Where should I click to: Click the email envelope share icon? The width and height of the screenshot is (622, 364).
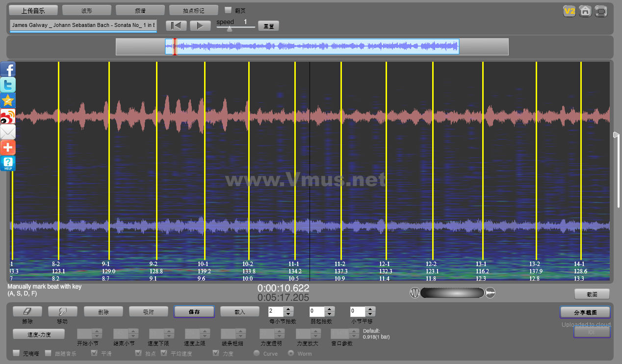[x=8, y=132]
